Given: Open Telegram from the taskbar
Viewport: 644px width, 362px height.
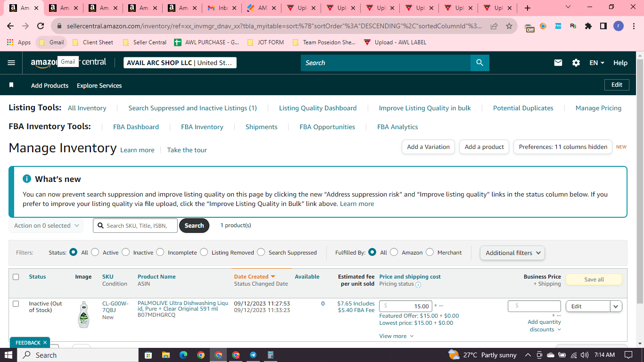Looking at the screenshot, I should (253, 355).
